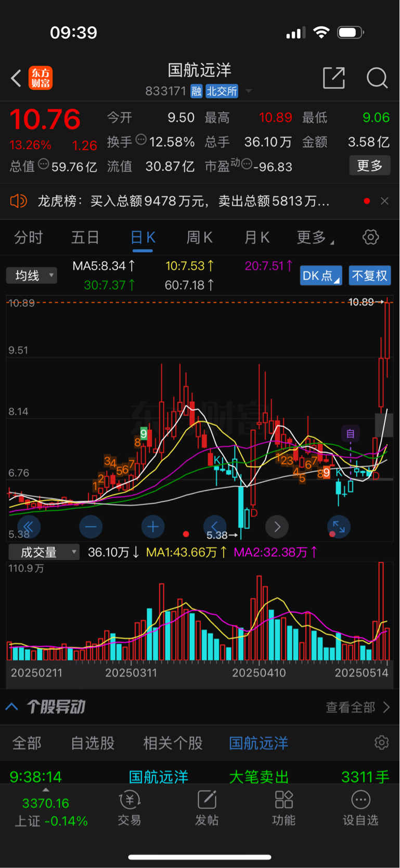Open the 均线 indicator dropdown
This screenshot has height=868, width=400.
[31, 275]
